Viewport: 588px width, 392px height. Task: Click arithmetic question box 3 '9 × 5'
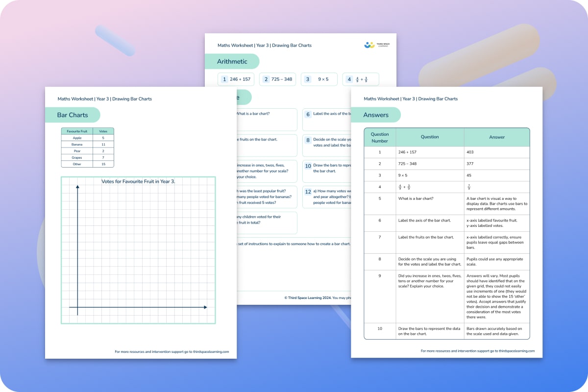[319, 79]
